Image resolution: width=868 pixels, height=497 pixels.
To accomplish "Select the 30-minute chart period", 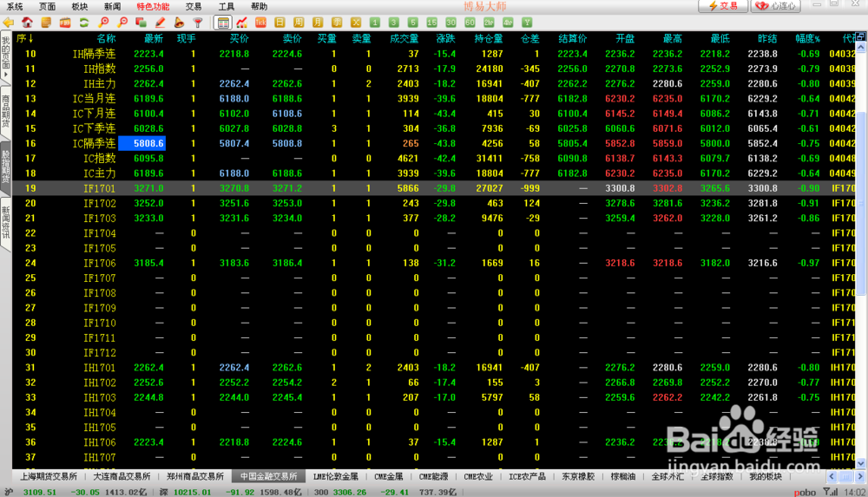I will point(450,23).
